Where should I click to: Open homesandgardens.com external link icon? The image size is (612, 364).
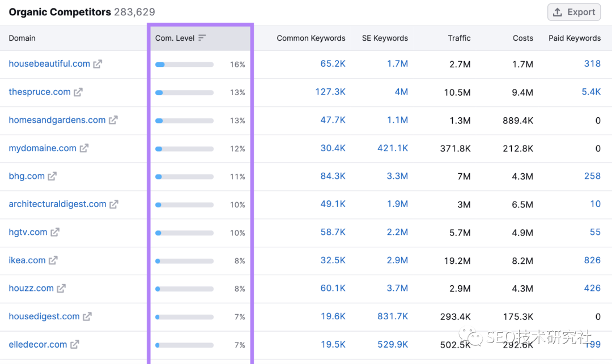click(113, 120)
